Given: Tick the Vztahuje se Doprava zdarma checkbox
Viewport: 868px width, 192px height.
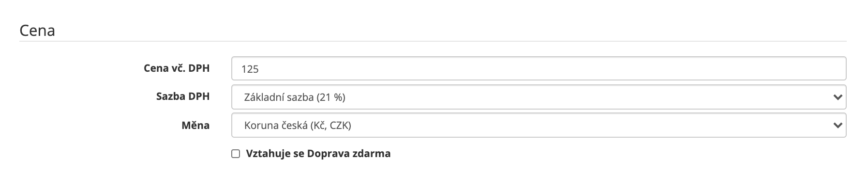Looking at the screenshot, I should (x=236, y=154).
